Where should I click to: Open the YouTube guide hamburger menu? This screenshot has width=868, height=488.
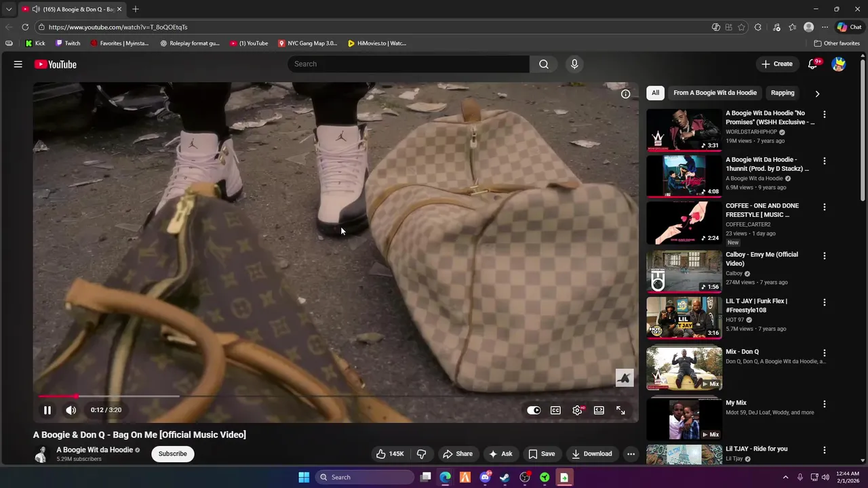click(18, 64)
